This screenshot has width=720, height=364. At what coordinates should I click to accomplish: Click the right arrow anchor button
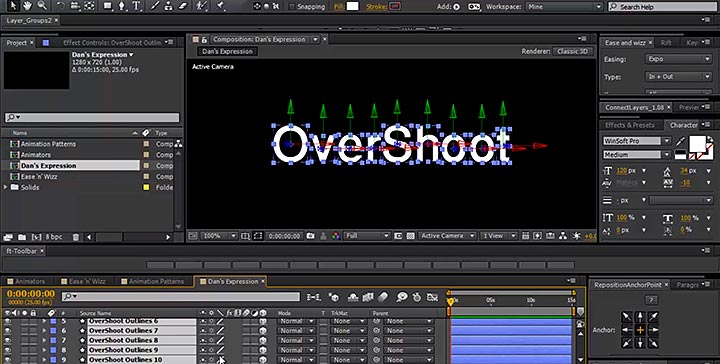[x=653, y=330]
